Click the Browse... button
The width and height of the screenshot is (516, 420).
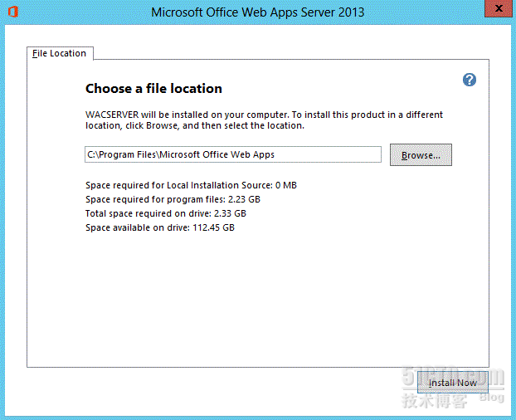[421, 154]
